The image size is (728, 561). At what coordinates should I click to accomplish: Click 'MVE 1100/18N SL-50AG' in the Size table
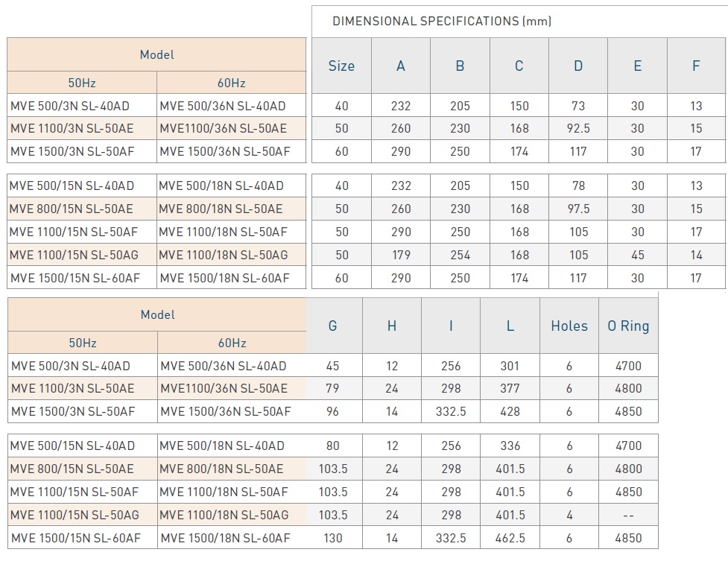pos(224,255)
